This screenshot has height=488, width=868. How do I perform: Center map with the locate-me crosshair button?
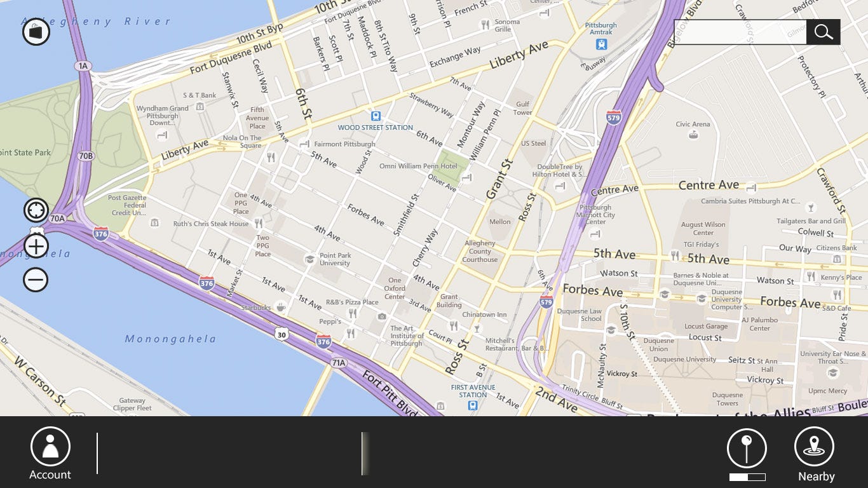point(36,210)
